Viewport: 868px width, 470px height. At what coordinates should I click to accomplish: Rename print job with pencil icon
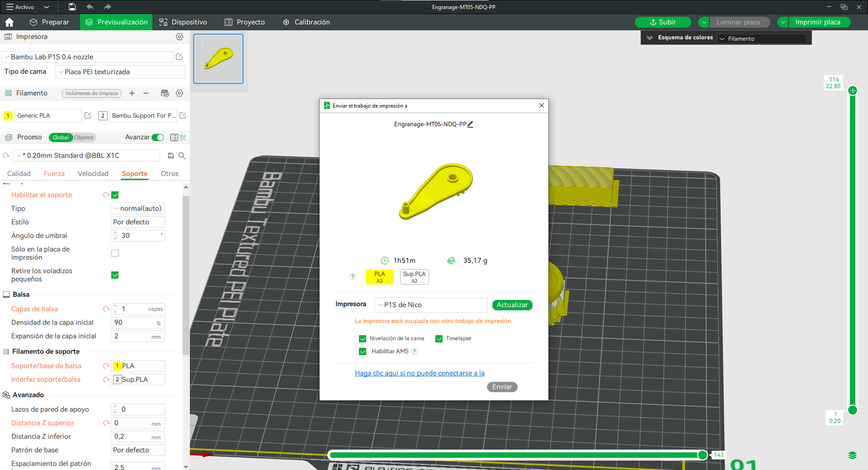470,124
